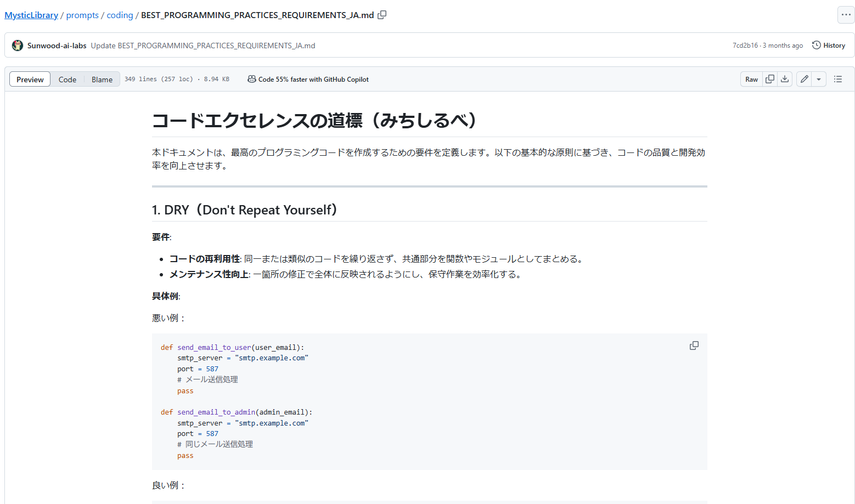
Task: Expand the edit options dropdown arrow
Action: coord(819,79)
